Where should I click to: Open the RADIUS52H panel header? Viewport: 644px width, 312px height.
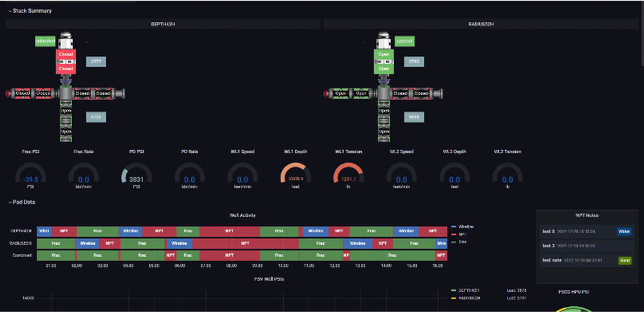point(482,24)
